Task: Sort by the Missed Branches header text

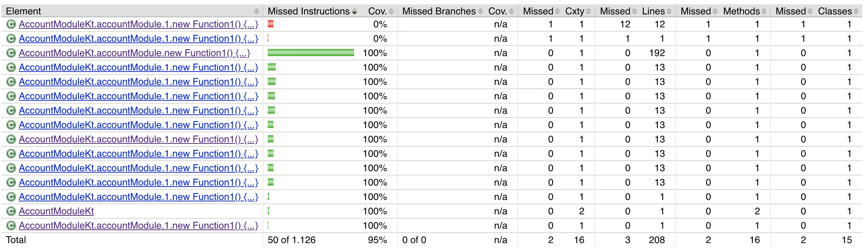Action: click(439, 12)
